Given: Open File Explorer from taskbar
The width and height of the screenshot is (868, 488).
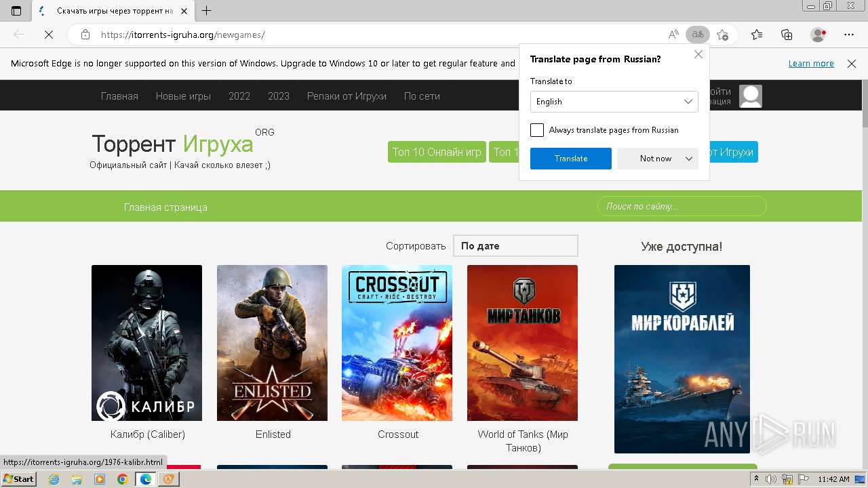Looking at the screenshot, I should (77, 479).
